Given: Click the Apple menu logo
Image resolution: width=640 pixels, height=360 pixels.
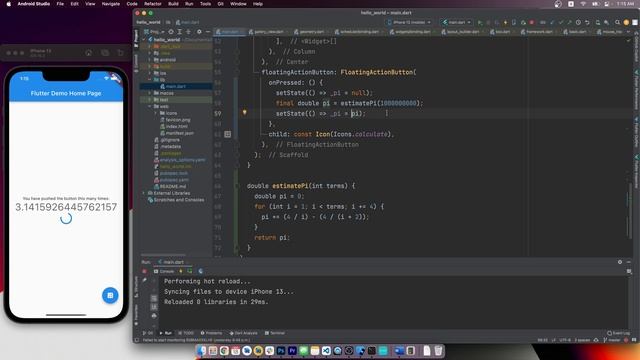Looking at the screenshot, I should coord(8,4).
